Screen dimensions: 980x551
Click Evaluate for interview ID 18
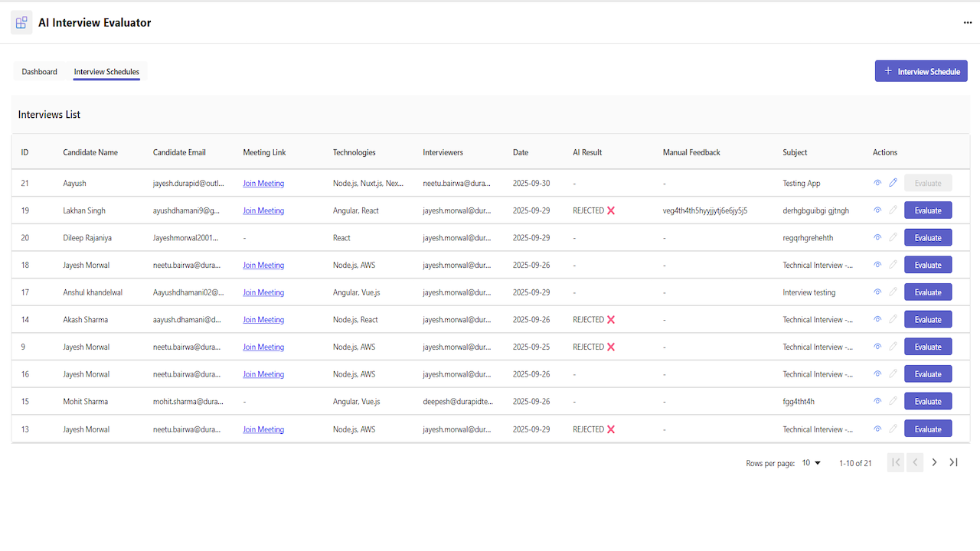coord(928,265)
